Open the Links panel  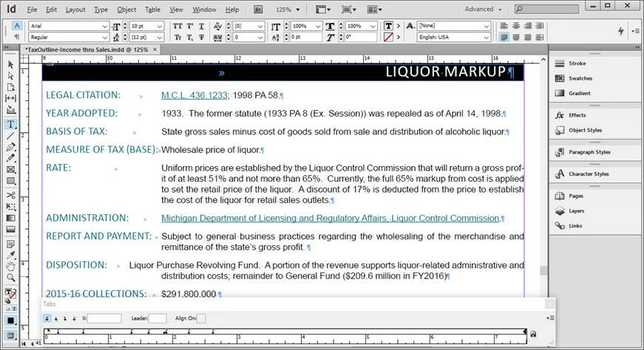pyautogui.click(x=575, y=226)
